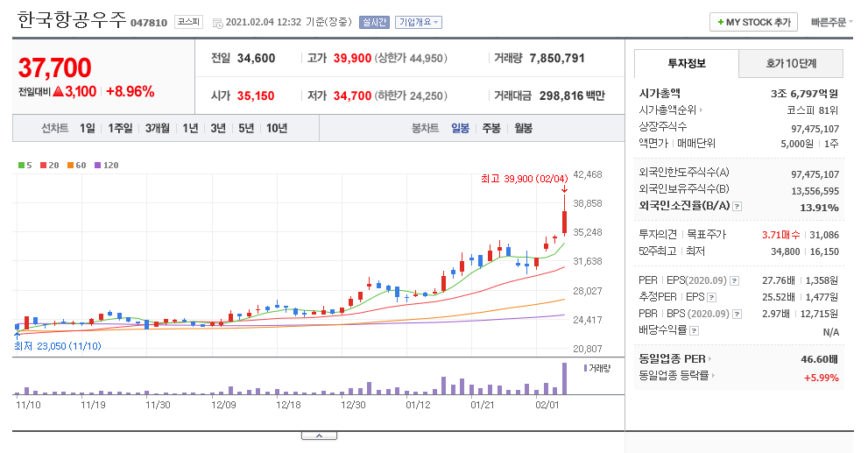Select the 1일 line chart
The height and width of the screenshot is (453, 868).
(88, 128)
